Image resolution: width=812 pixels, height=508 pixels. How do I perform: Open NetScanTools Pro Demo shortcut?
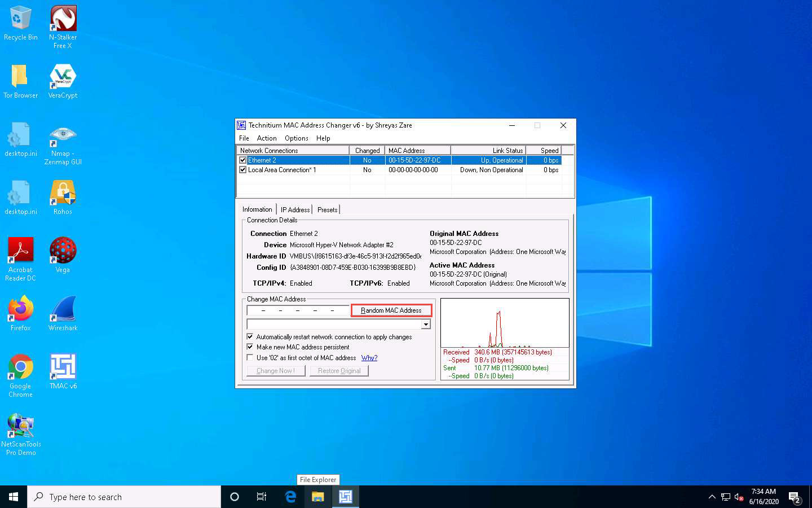click(21, 434)
